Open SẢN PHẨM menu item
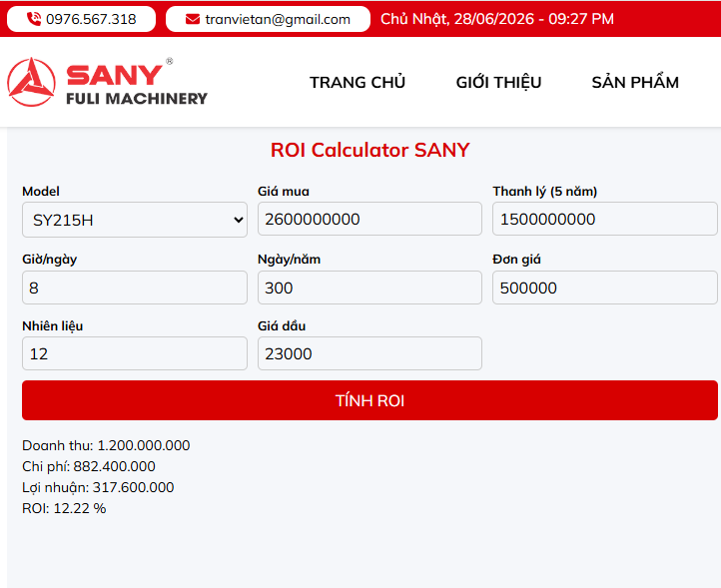The image size is (721, 588). pos(635,82)
